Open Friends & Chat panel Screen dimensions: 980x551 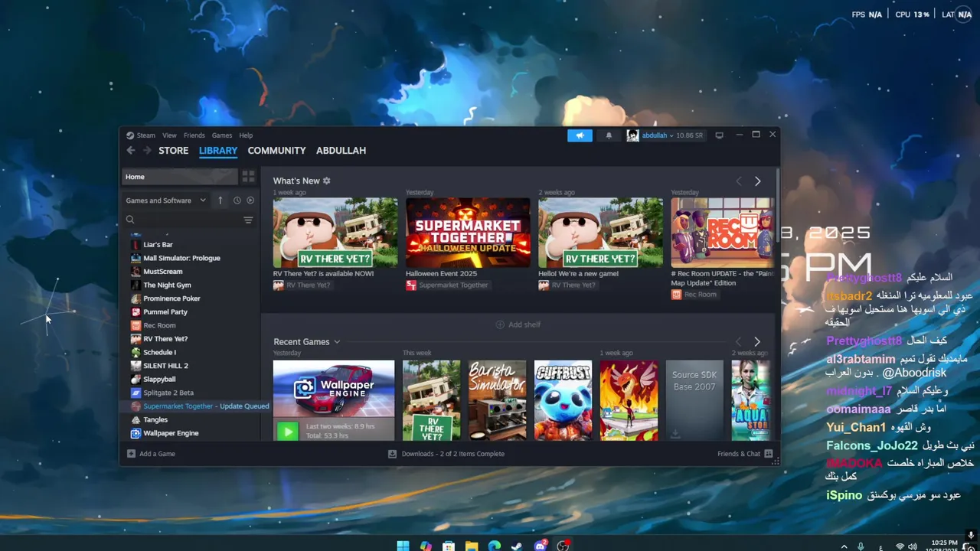click(745, 454)
